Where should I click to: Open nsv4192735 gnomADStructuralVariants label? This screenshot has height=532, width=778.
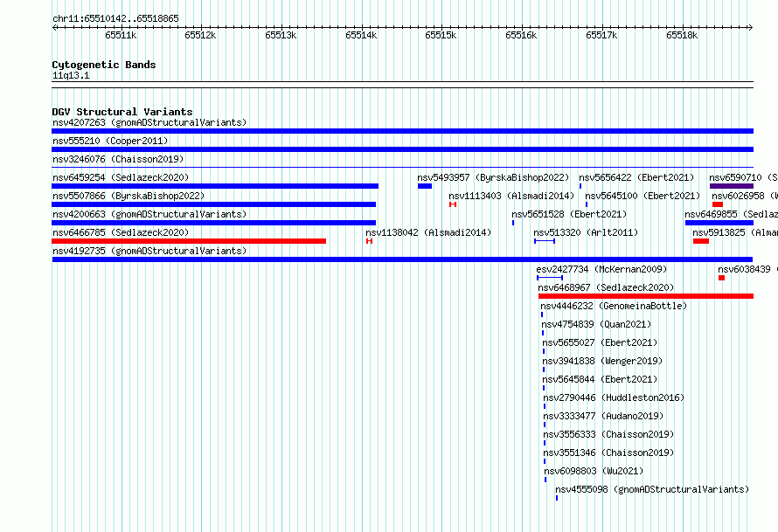click(x=149, y=251)
